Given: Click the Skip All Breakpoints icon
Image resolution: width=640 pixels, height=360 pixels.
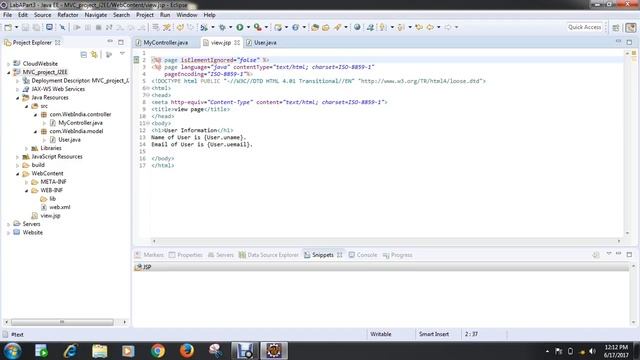Looking at the screenshot, I should [x=62, y=27].
